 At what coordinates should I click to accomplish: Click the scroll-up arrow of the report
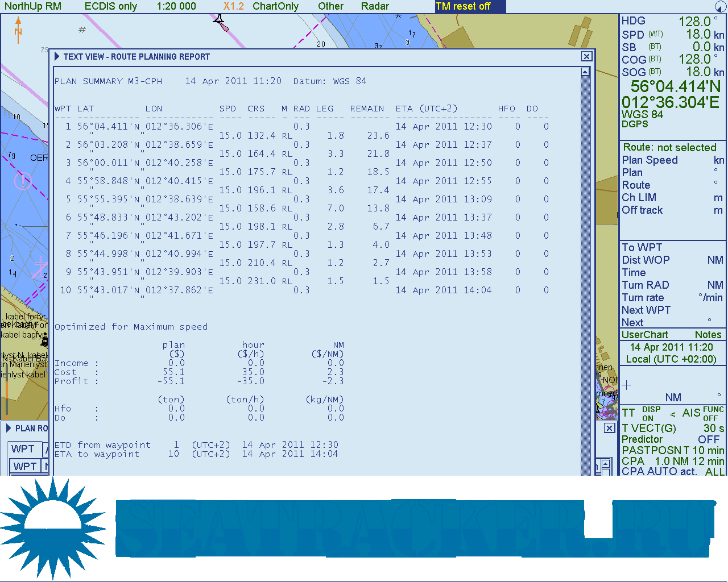[585, 72]
